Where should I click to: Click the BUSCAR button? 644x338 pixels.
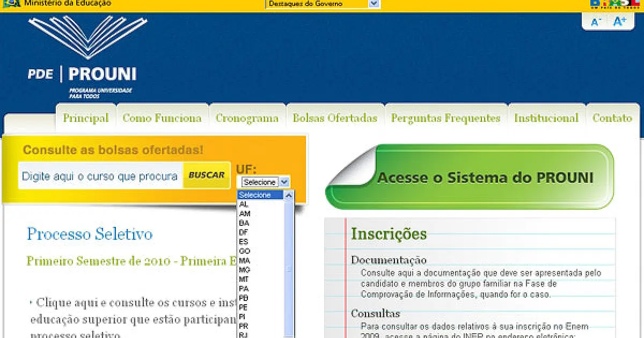tap(207, 175)
